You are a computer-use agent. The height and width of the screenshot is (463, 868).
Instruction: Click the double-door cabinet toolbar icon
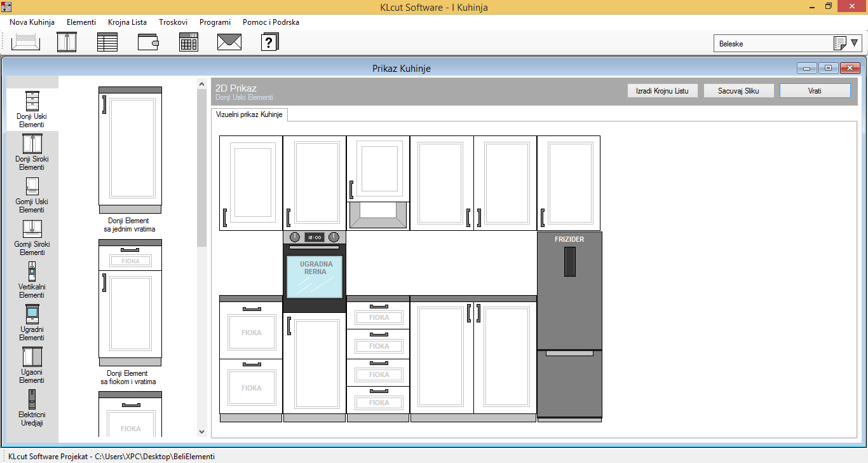[x=67, y=42]
